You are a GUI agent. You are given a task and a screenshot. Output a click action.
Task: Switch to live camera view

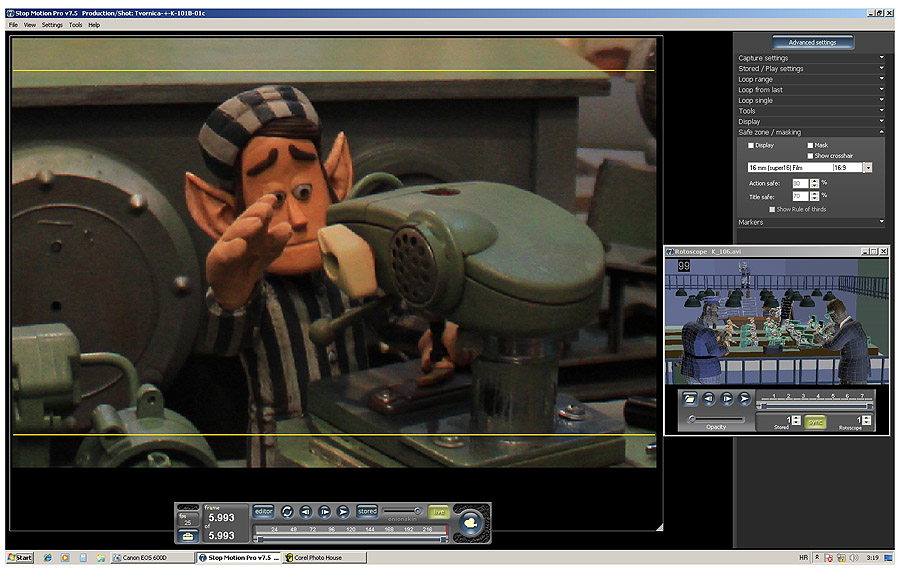coord(439,512)
